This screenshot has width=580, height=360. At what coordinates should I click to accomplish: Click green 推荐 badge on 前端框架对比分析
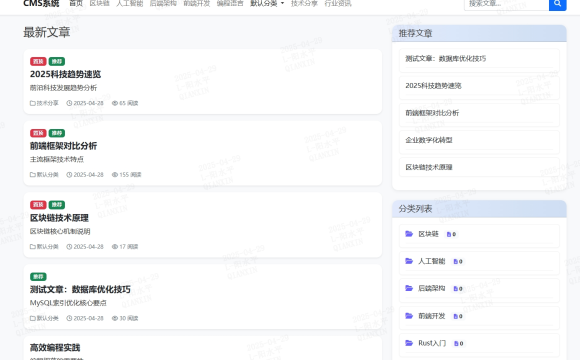pyautogui.click(x=57, y=133)
